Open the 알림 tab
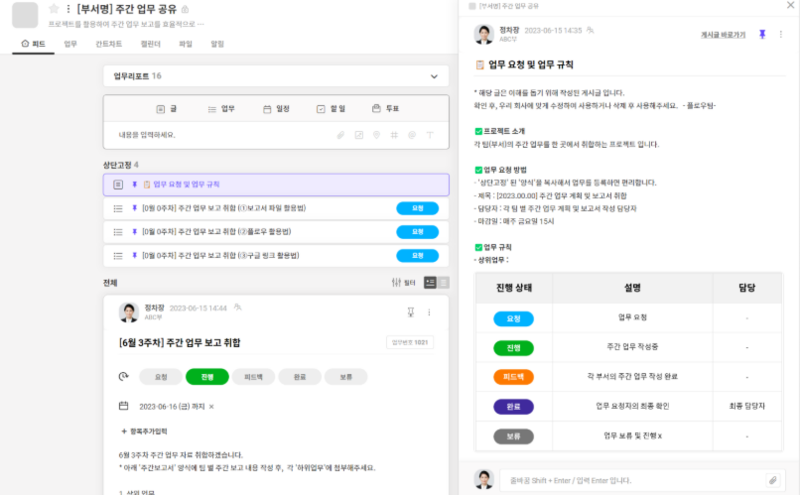This screenshot has width=800, height=495. [217, 44]
